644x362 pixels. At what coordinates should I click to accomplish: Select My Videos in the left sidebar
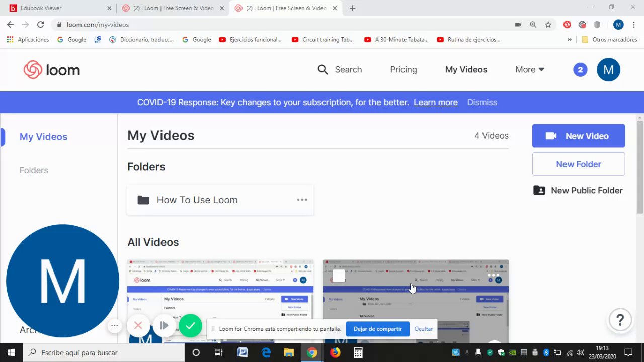43,137
